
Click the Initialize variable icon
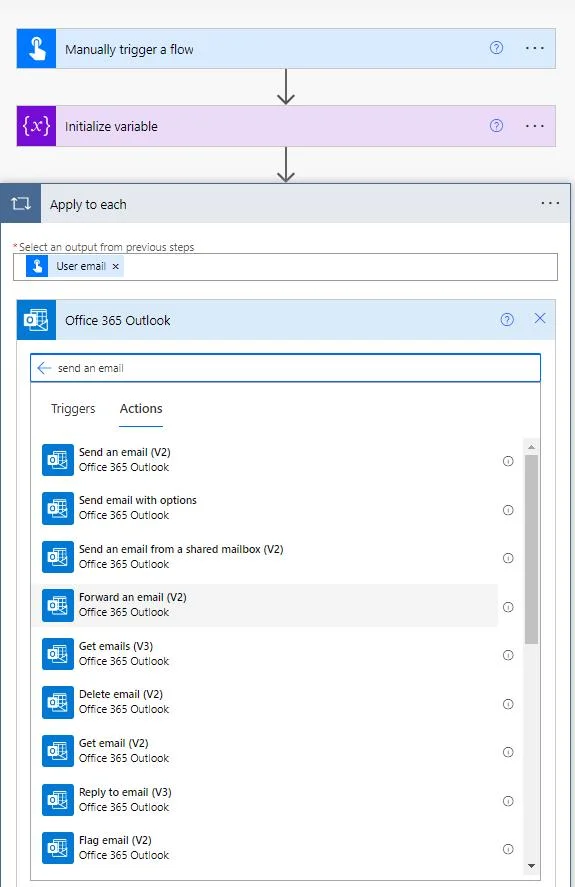[36, 126]
